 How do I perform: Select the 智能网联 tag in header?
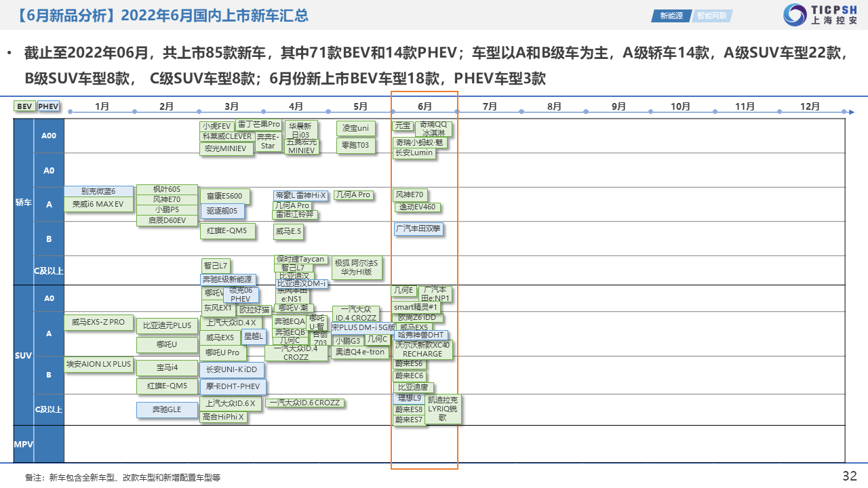[x=713, y=16]
